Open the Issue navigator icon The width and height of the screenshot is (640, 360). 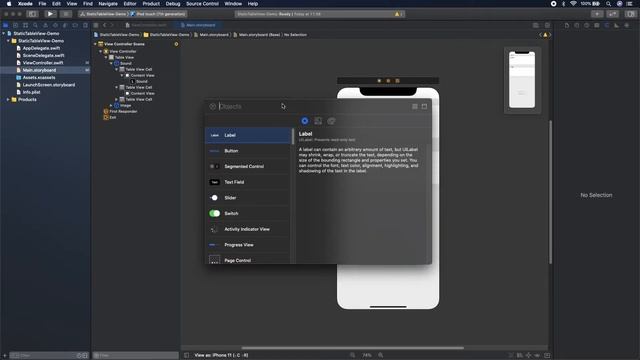coord(45,25)
